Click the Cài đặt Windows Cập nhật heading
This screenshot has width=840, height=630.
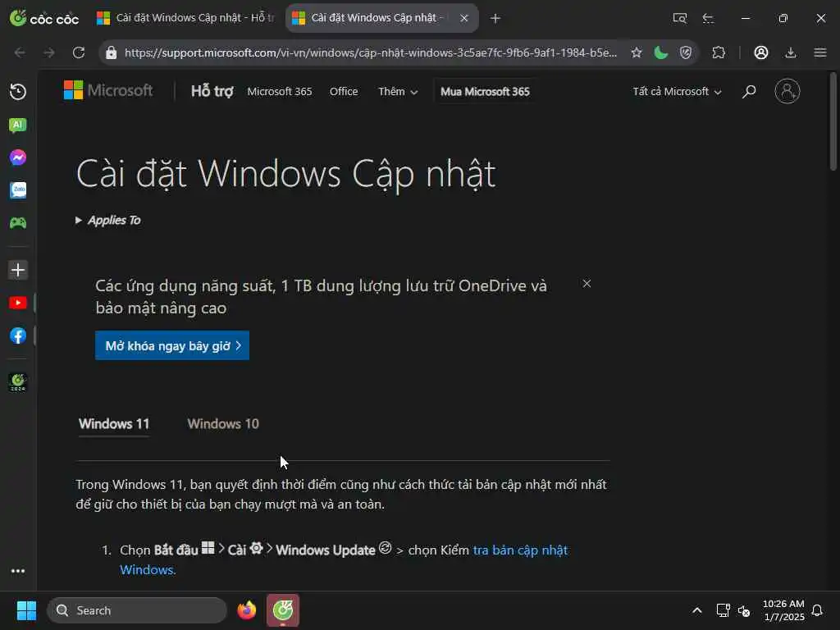[x=286, y=174]
